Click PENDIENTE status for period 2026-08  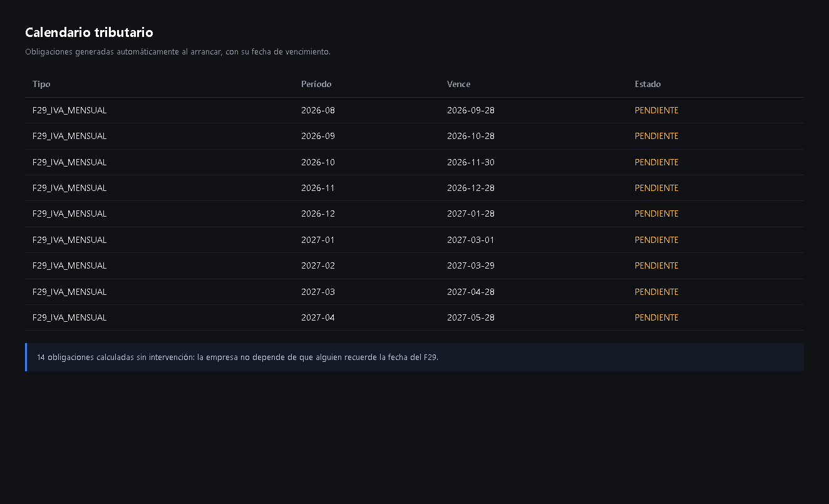(657, 110)
